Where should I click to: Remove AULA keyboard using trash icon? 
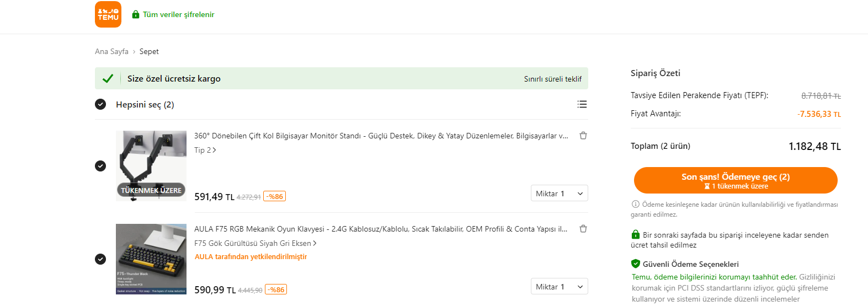tap(583, 229)
